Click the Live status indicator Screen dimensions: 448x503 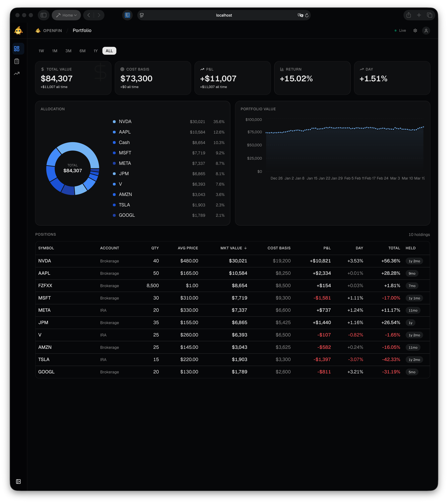click(400, 31)
